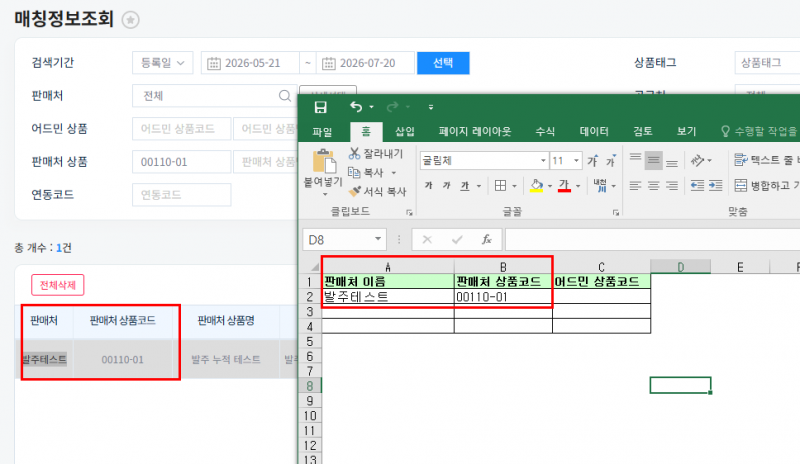Open the 글꼴 group dialog launcher

616,212
